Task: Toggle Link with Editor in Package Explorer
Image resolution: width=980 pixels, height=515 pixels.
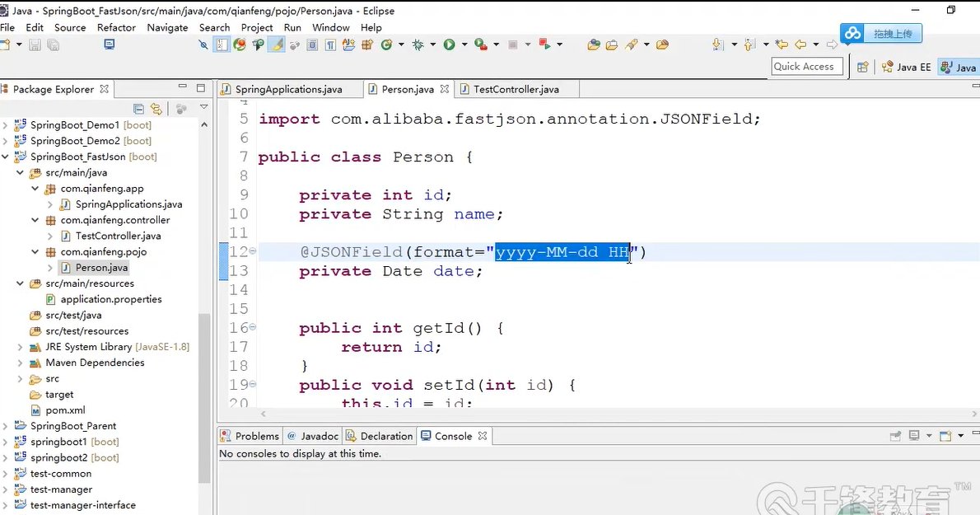Action: (x=156, y=109)
